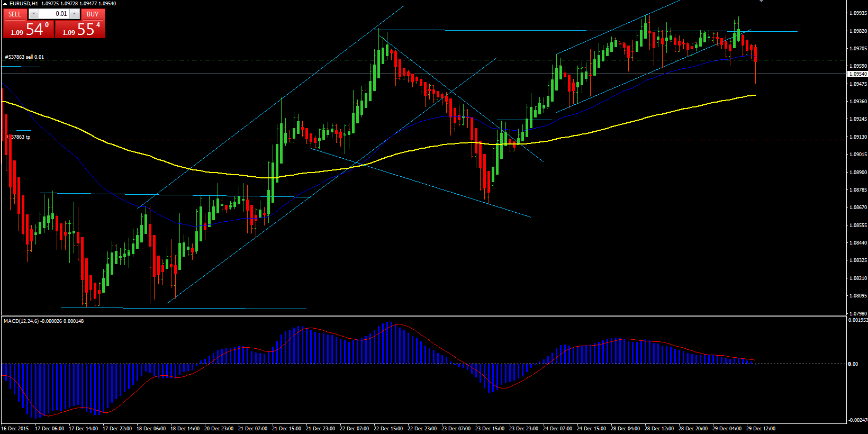Click the 1.09130 level on price scale
The image size is (868, 434).
pyautogui.click(x=858, y=137)
